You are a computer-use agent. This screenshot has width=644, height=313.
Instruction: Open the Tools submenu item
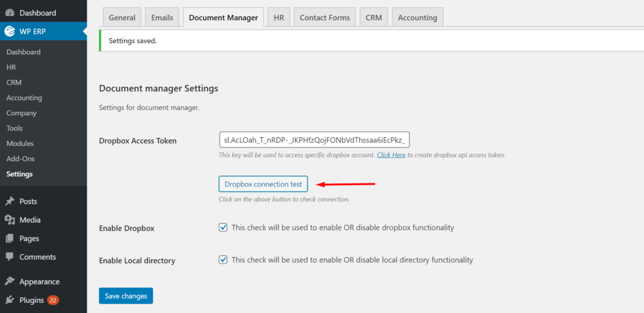(14, 128)
